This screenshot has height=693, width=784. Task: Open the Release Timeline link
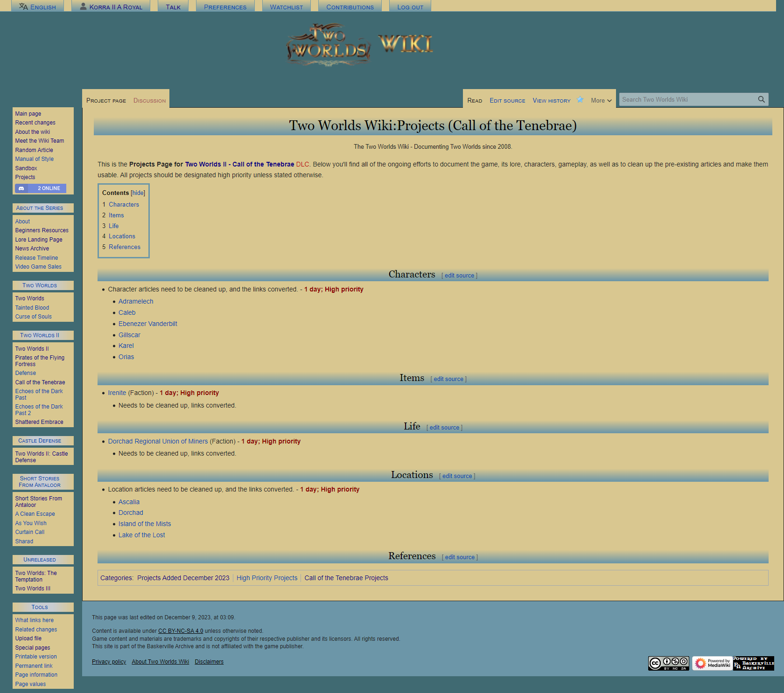(36, 258)
